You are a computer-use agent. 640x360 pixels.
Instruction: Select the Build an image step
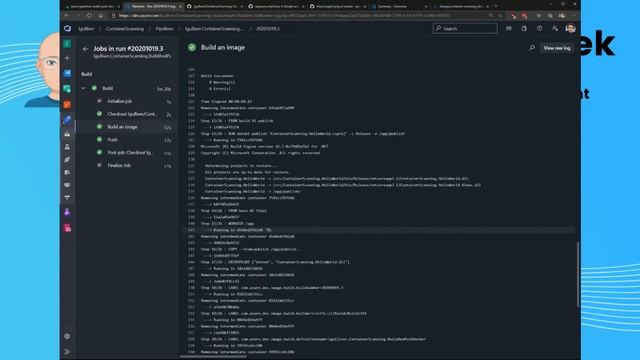pos(127,127)
